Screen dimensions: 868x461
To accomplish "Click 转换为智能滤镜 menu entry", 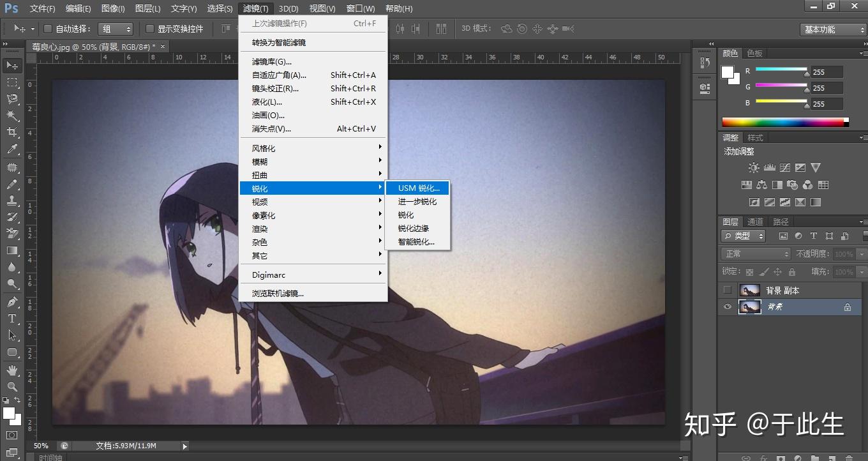I will (279, 42).
